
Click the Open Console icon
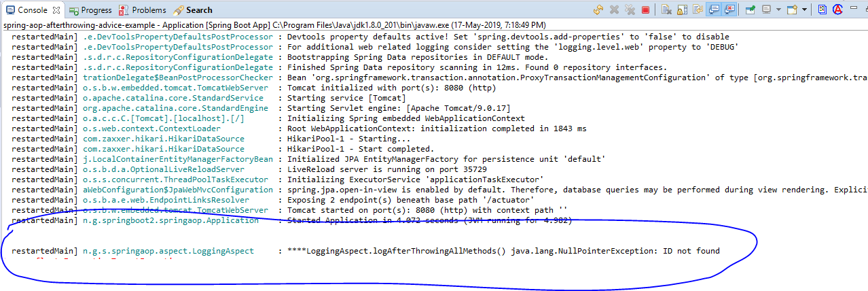point(792,10)
